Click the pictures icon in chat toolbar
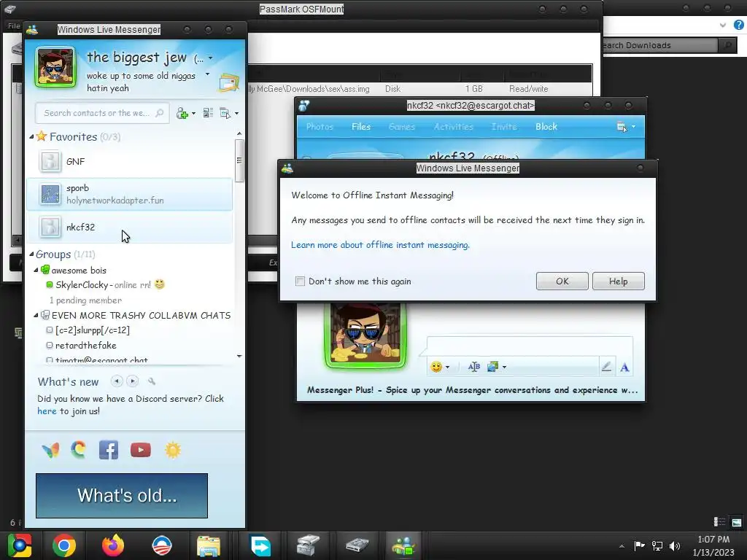This screenshot has width=747, height=560. point(493,367)
